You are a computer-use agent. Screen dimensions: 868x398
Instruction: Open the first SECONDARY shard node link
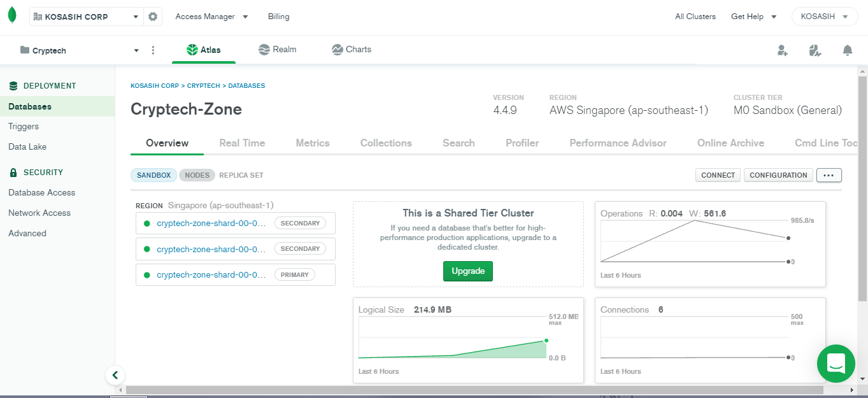pyautogui.click(x=211, y=223)
